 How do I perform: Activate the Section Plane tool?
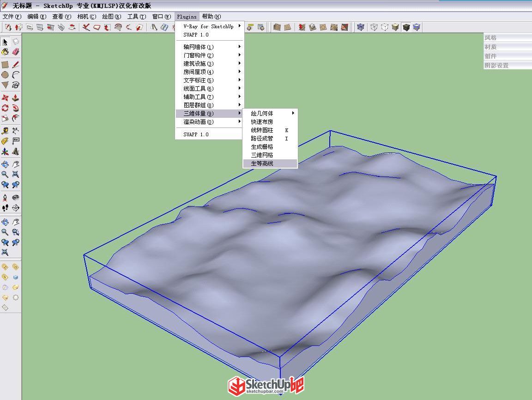[x=16, y=208]
